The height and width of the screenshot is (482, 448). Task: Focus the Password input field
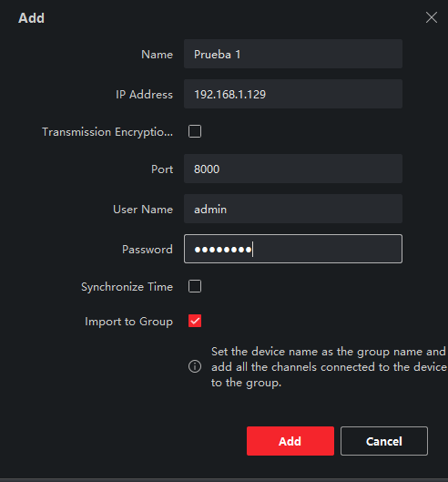pos(293,249)
